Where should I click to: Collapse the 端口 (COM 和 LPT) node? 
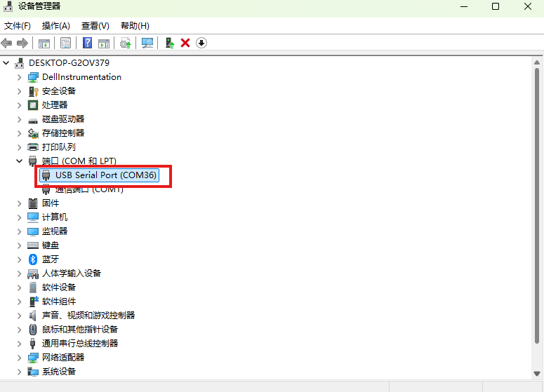20,161
